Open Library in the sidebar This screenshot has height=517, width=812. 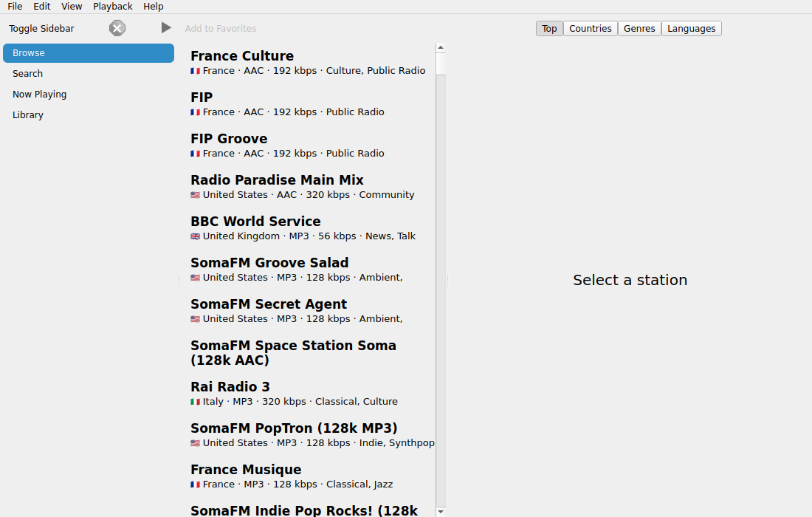click(89, 115)
